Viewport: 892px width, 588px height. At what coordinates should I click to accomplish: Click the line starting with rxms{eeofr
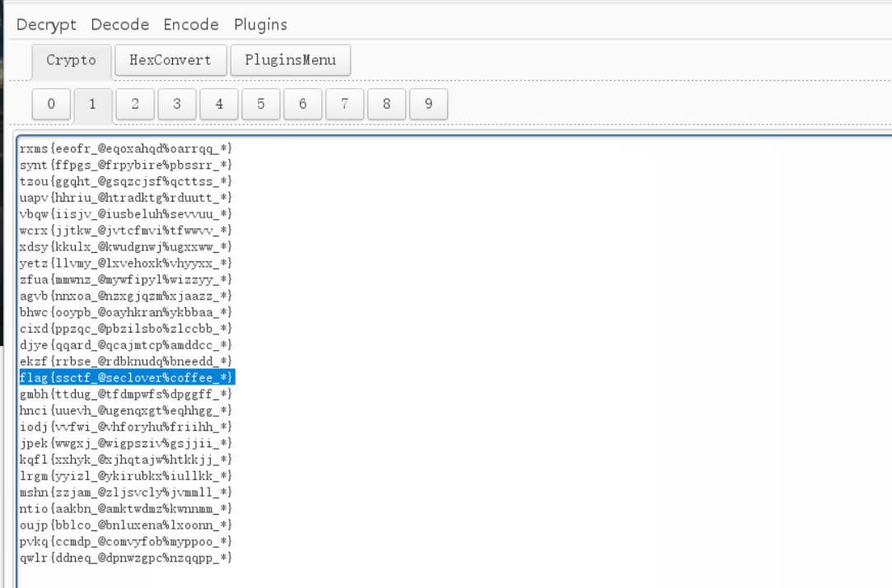pyautogui.click(x=126, y=148)
